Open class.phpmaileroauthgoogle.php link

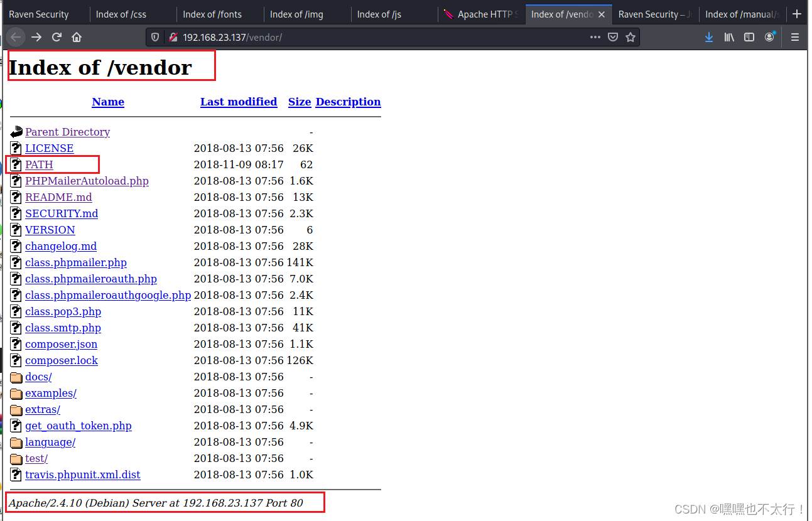108,295
